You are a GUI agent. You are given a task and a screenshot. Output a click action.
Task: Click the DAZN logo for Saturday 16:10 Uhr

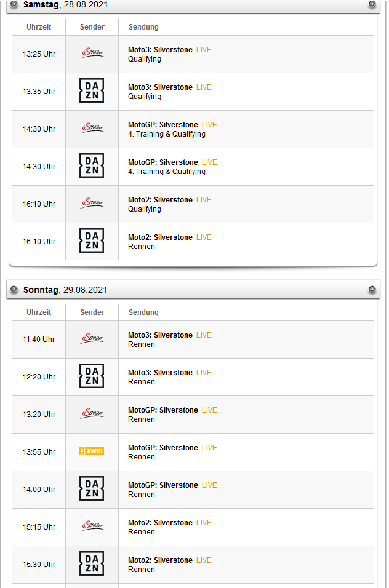click(92, 241)
